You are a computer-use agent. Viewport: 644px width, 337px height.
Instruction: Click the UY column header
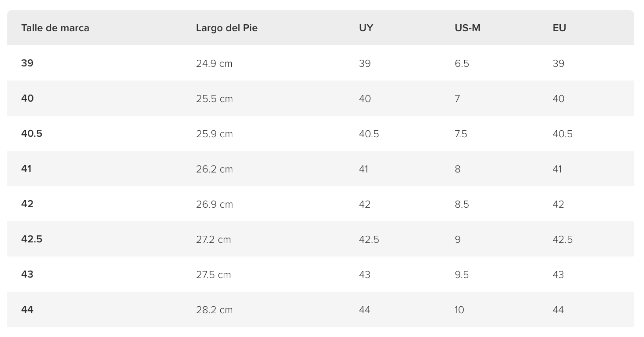point(366,28)
